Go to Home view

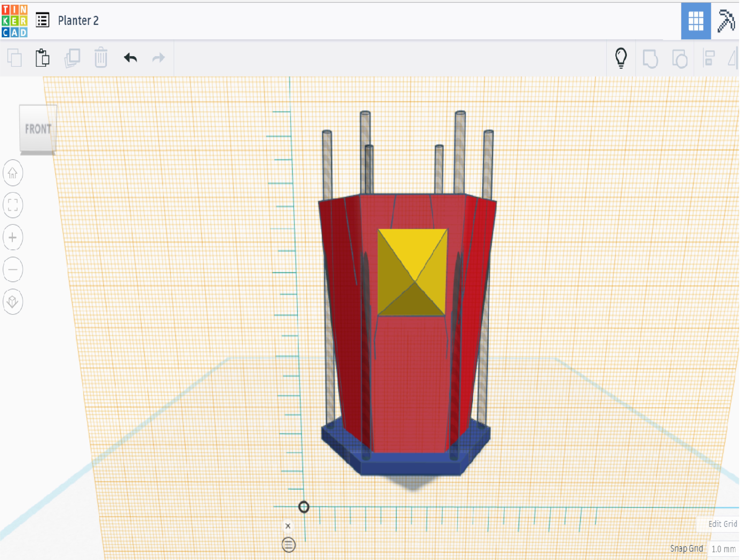coord(13,173)
